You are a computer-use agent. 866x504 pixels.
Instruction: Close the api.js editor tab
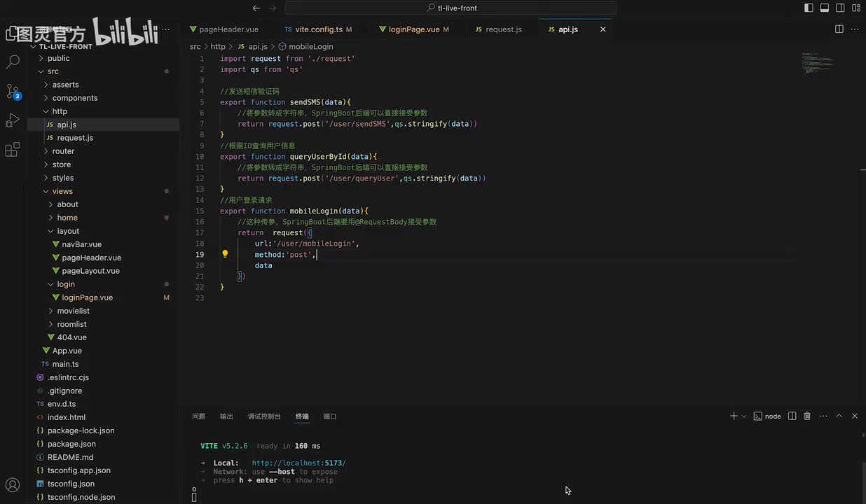(603, 29)
